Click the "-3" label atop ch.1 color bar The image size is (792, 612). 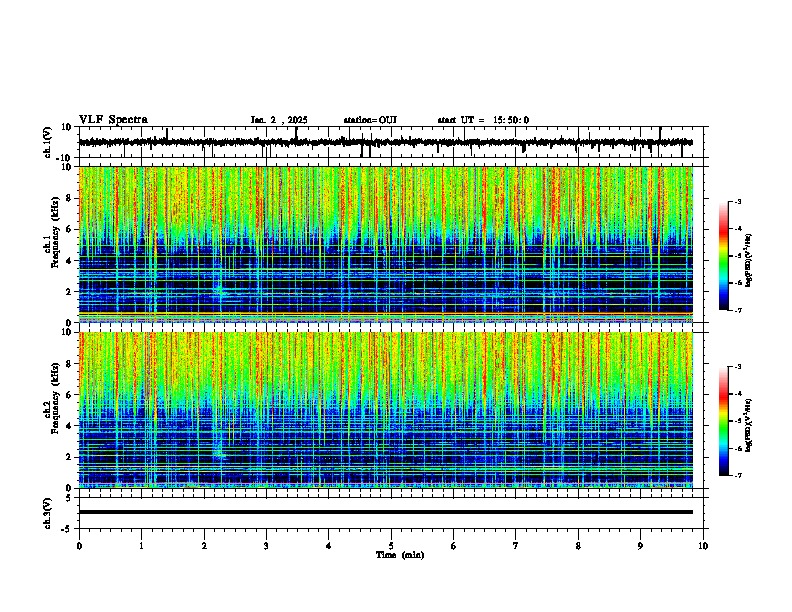(x=737, y=201)
